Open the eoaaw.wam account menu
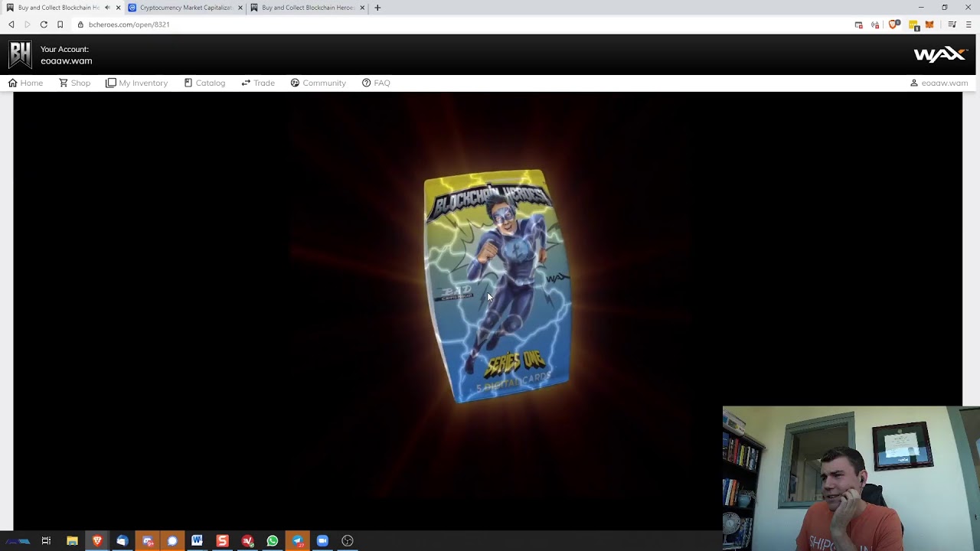This screenshot has width=980, height=551. (939, 83)
